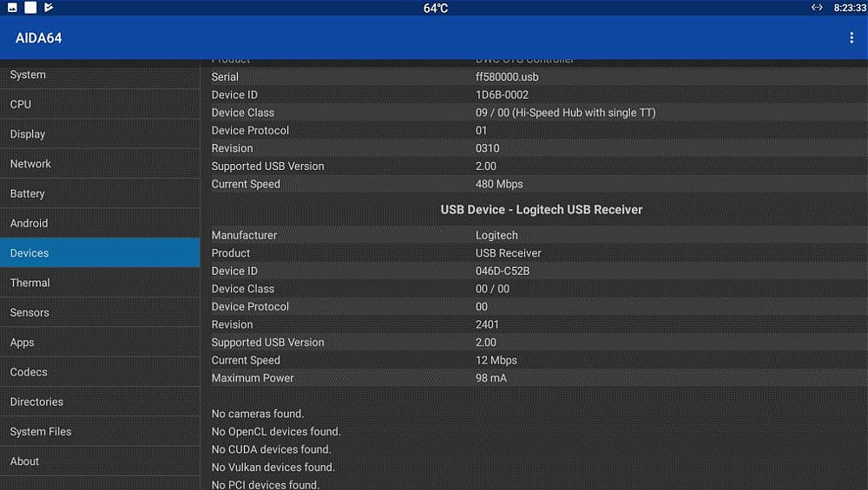868x490 pixels.
Task: Click the No cameras found message
Action: (x=258, y=414)
